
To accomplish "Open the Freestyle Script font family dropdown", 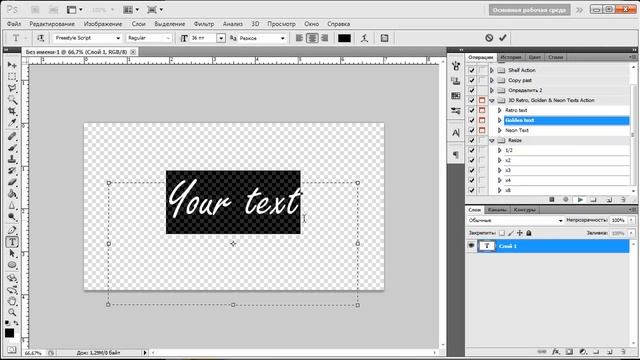I will 118,38.
